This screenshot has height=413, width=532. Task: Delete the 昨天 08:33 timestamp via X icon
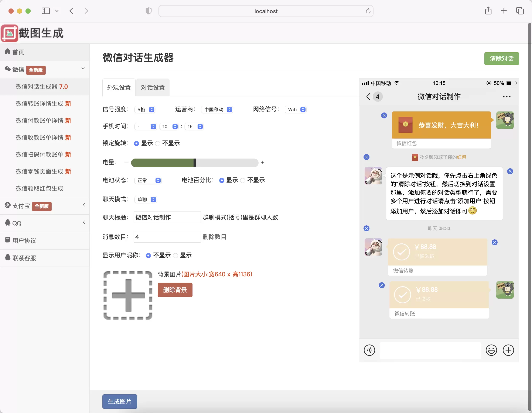pyautogui.click(x=366, y=228)
